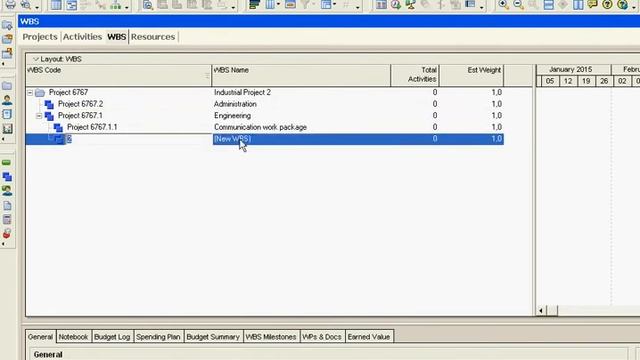Collapse the Project 6767 tree node
The width and height of the screenshot is (640, 360).
click(x=30, y=93)
